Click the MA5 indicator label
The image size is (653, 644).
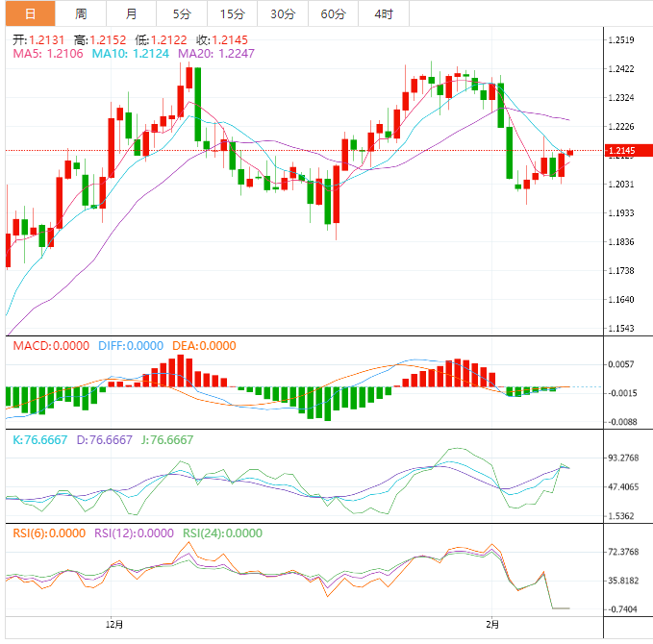[48, 54]
